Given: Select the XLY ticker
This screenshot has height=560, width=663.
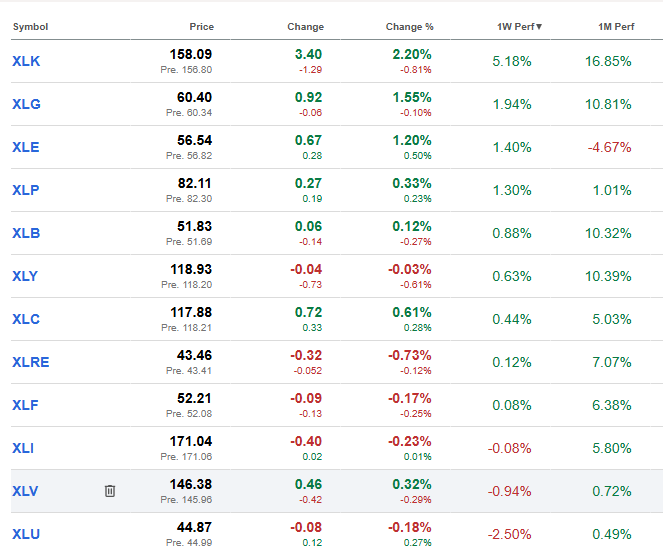Looking at the screenshot, I should (x=26, y=277).
